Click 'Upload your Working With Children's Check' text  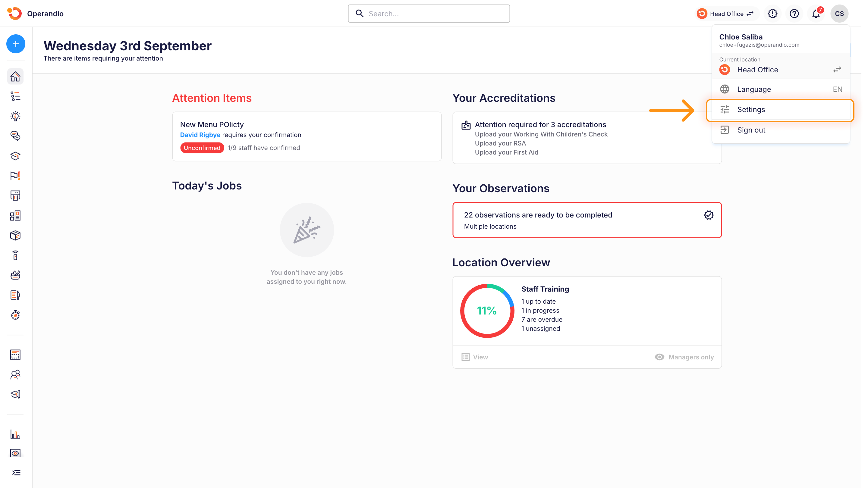pyautogui.click(x=541, y=134)
